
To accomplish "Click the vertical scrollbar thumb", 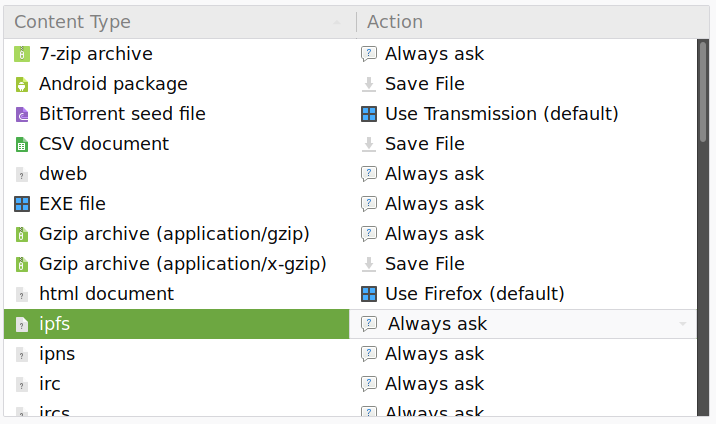I will tap(703, 92).
